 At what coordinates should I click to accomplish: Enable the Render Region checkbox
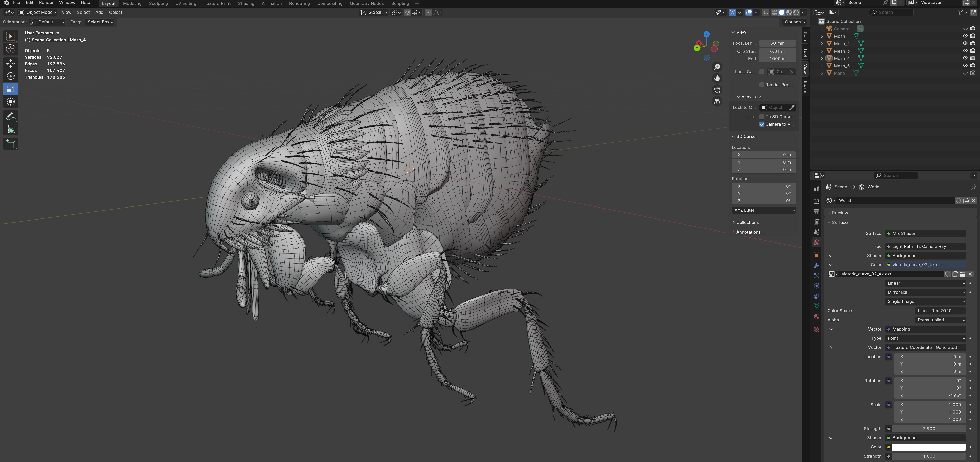pyautogui.click(x=762, y=85)
